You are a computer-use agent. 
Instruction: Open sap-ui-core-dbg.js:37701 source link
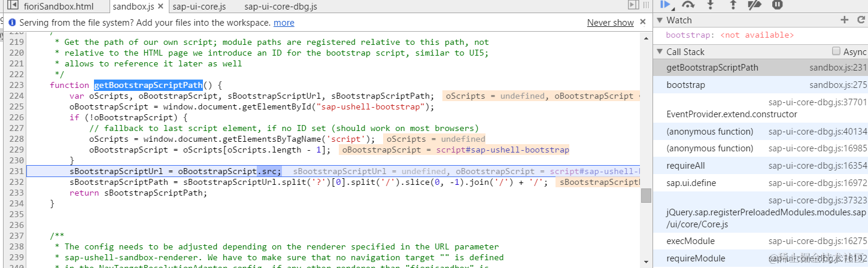click(x=818, y=102)
